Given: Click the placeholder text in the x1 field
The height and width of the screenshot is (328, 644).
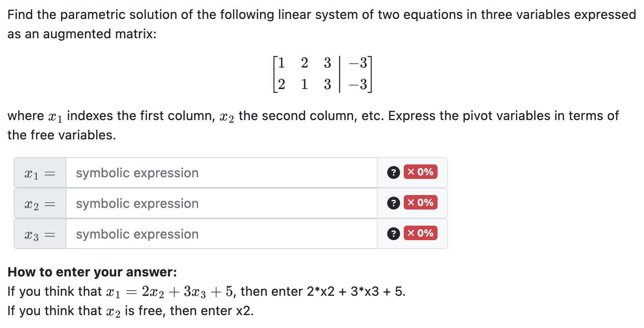Looking at the screenshot, I should 137,172.
